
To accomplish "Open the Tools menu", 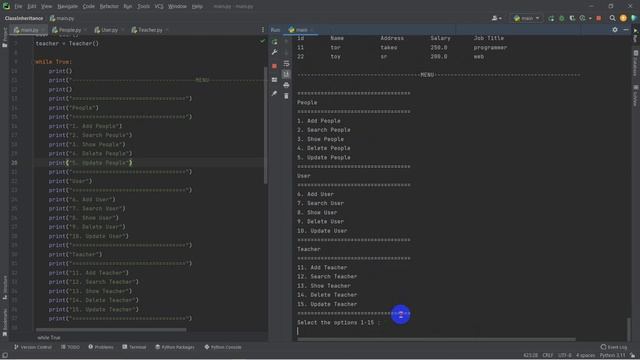I will pos(143,7).
